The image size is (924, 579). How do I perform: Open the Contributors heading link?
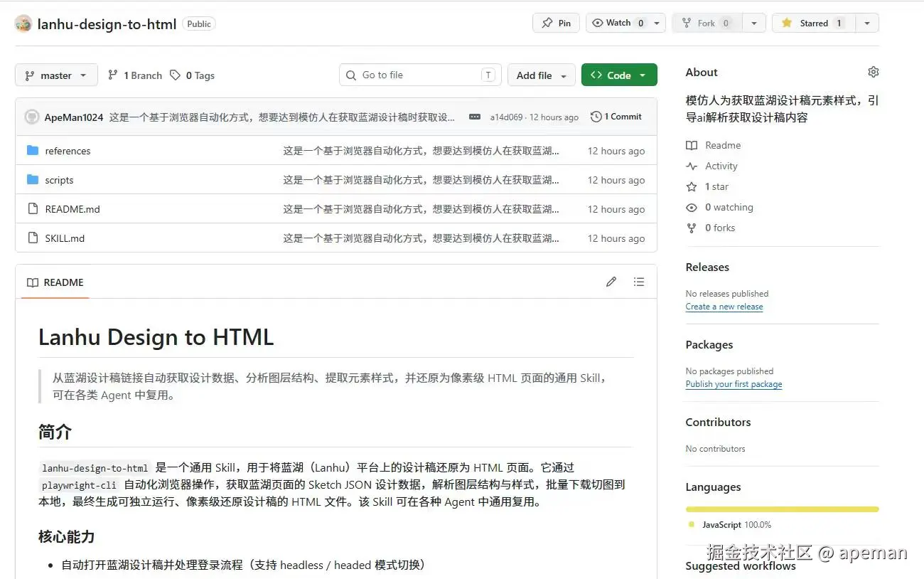[x=718, y=423]
